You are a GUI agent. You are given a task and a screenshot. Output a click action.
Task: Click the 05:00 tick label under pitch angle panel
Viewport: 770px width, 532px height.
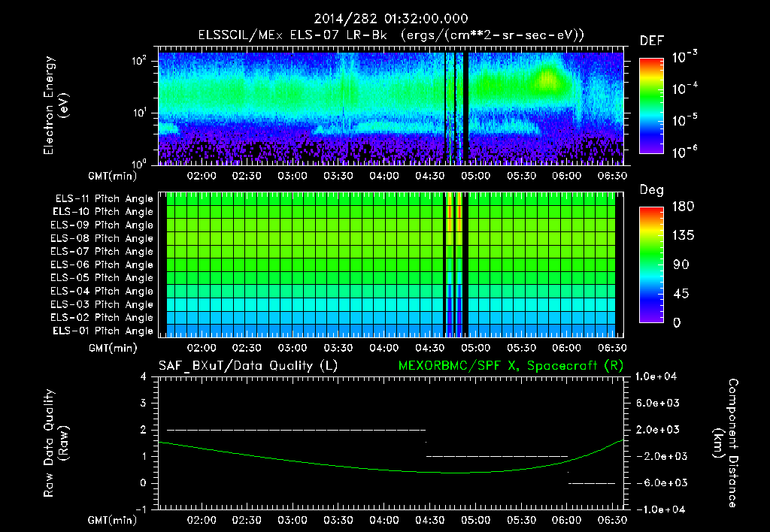point(475,349)
